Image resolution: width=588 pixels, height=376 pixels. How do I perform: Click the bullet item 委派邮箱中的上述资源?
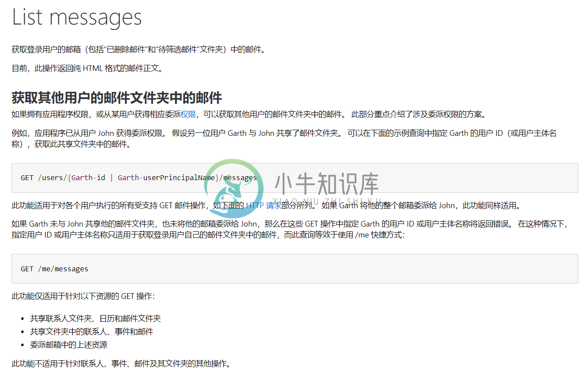click(x=68, y=345)
